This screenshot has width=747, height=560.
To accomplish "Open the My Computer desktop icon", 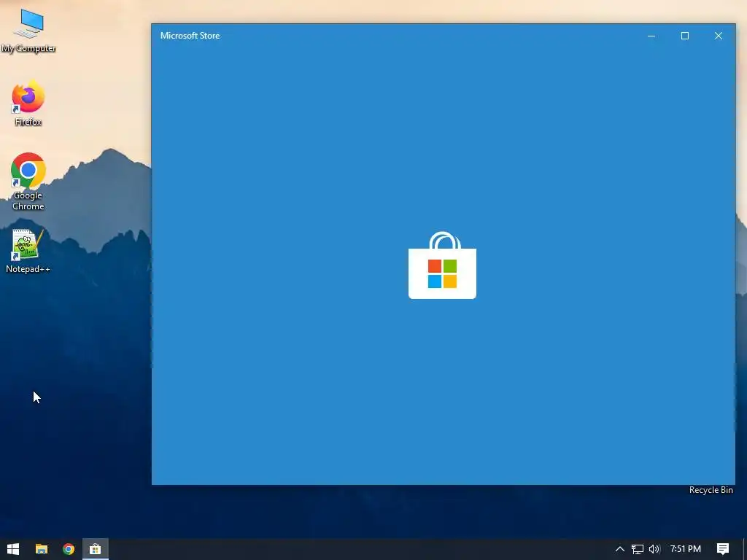I will coord(28,31).
